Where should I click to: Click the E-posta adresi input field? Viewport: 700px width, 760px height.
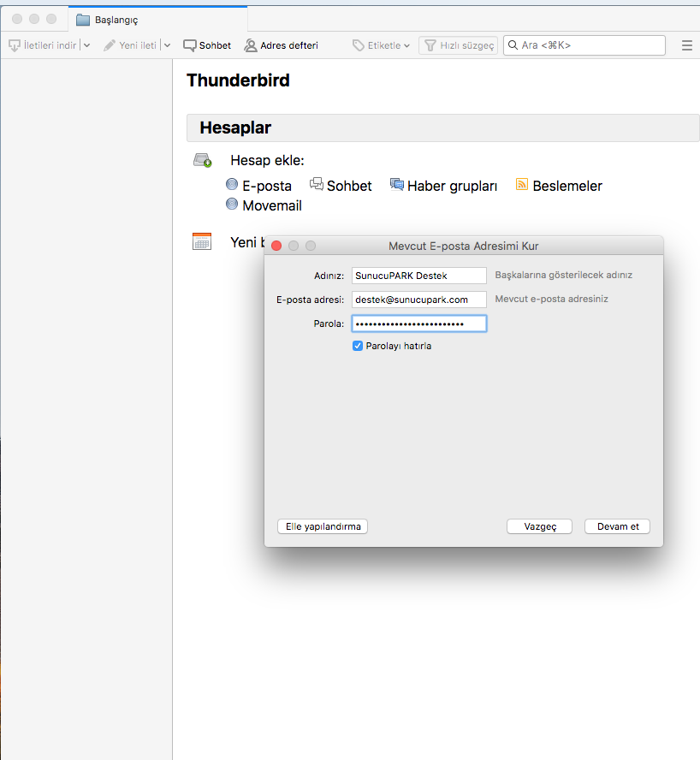[418, 300]
